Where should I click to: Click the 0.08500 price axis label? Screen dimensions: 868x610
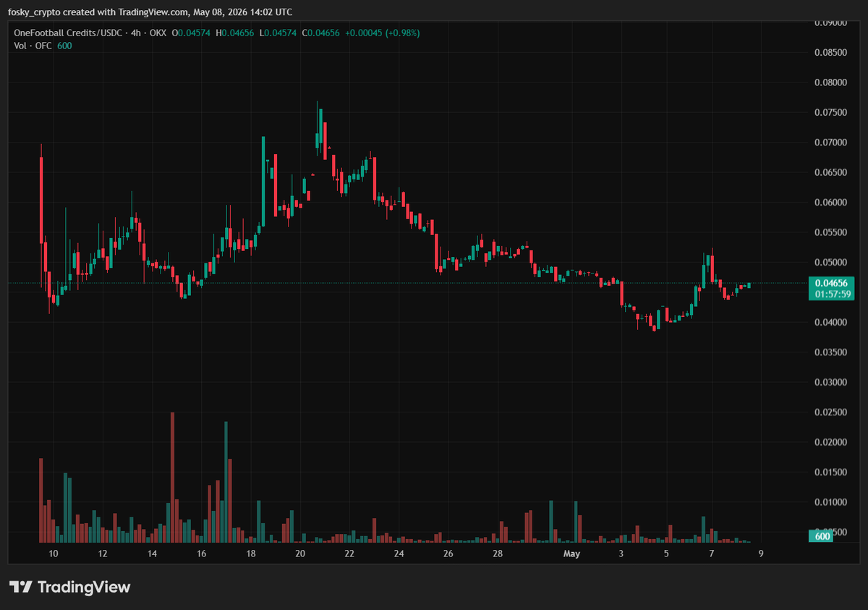click(x=831, y=53)
